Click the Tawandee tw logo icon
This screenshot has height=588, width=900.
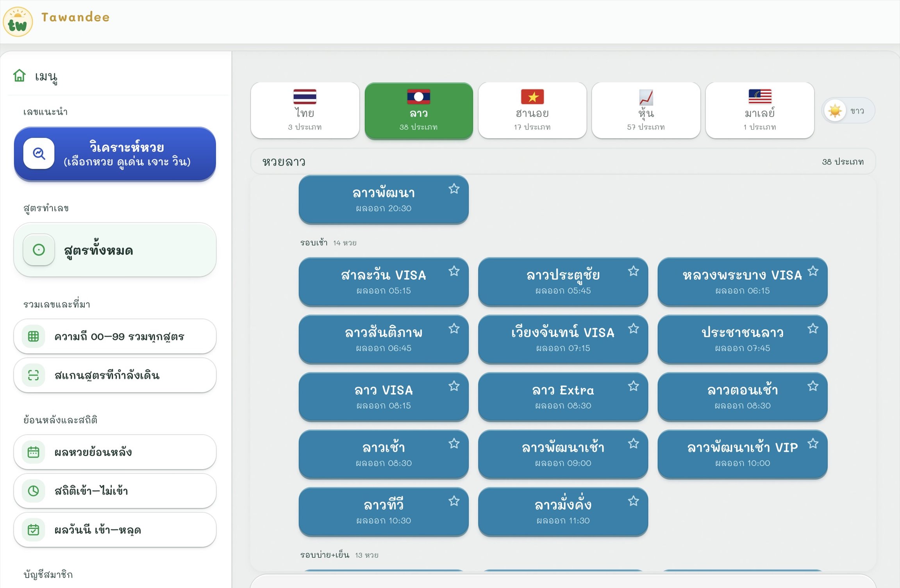(x=18, y=22)
